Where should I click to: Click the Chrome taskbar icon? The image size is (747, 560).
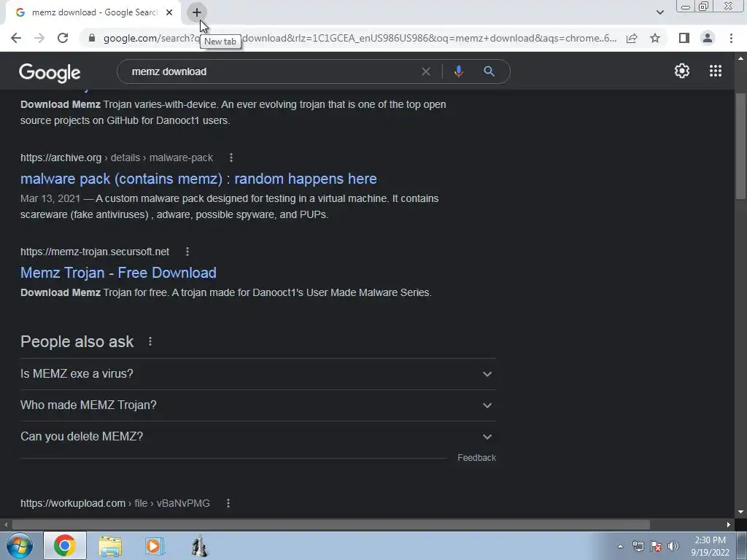(x=65, y=545)
